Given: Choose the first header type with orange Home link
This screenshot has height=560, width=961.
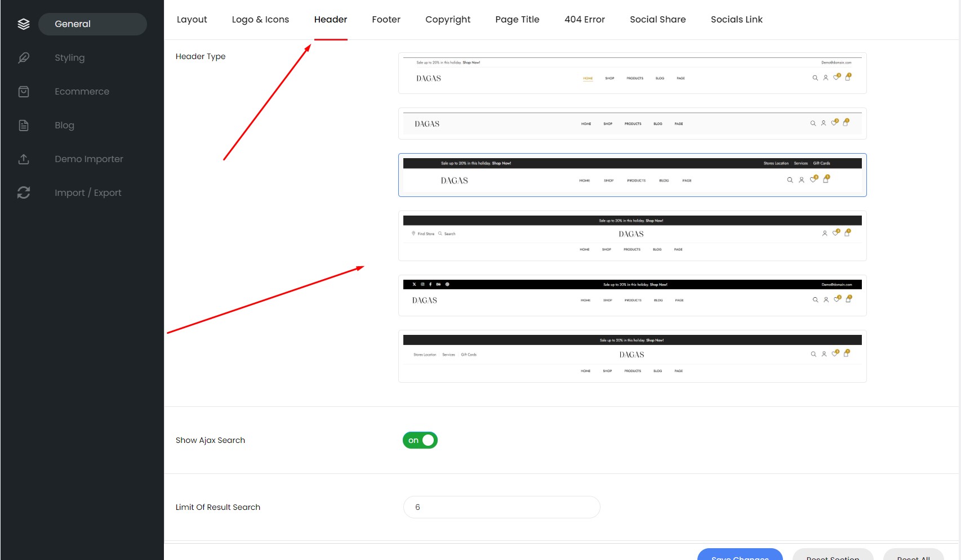Looking at the screenshot, I should [x=632, y=73].
